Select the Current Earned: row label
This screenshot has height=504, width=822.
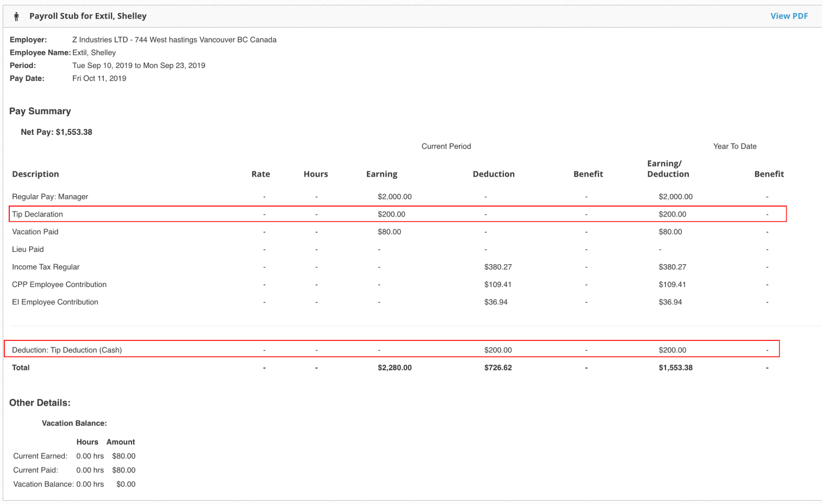click(40, 456)
